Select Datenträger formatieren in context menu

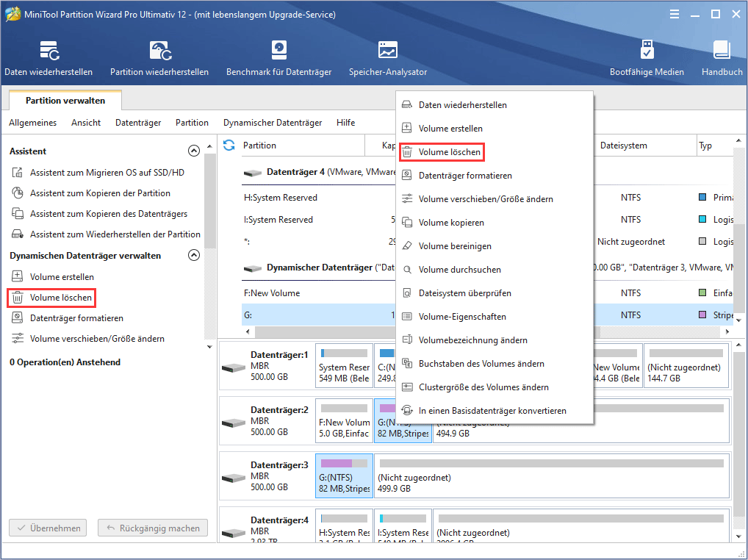pos(495,176)
